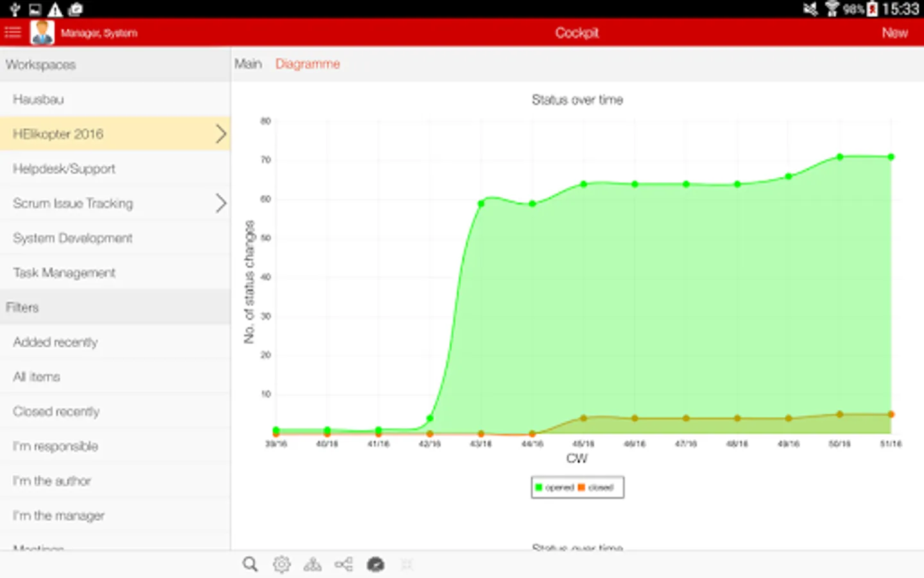
Task: Click the opened data point at 43/16
Action: point(481,204)
